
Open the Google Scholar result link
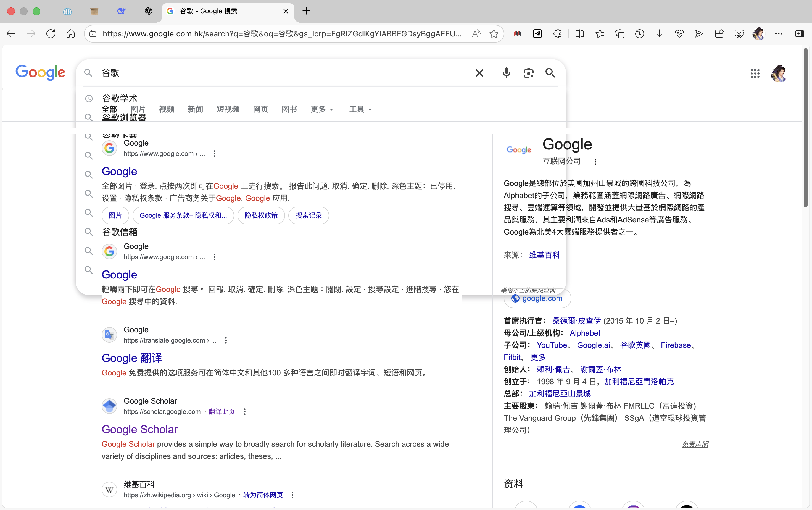140,429
